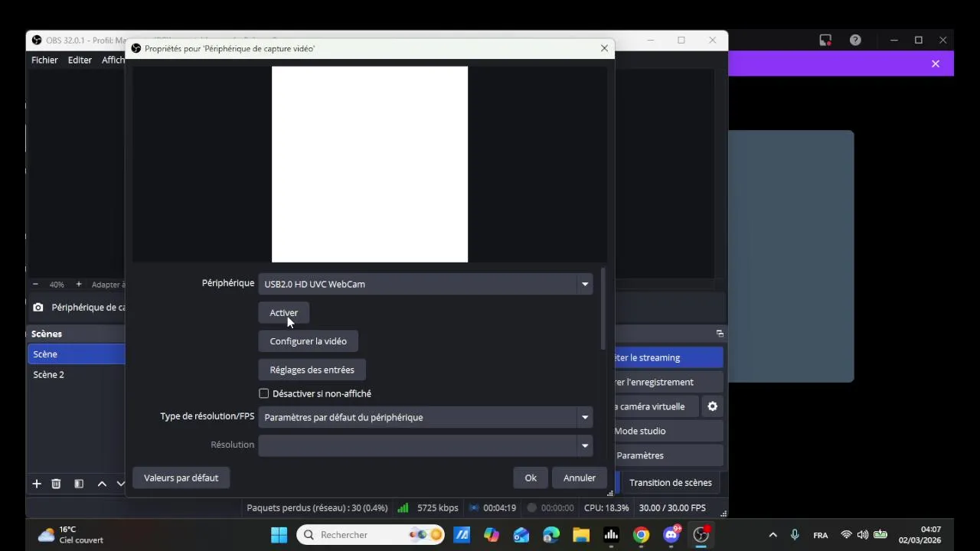Click the webcam preview thumbnail
980x551 pixels.
pos(370,164)
